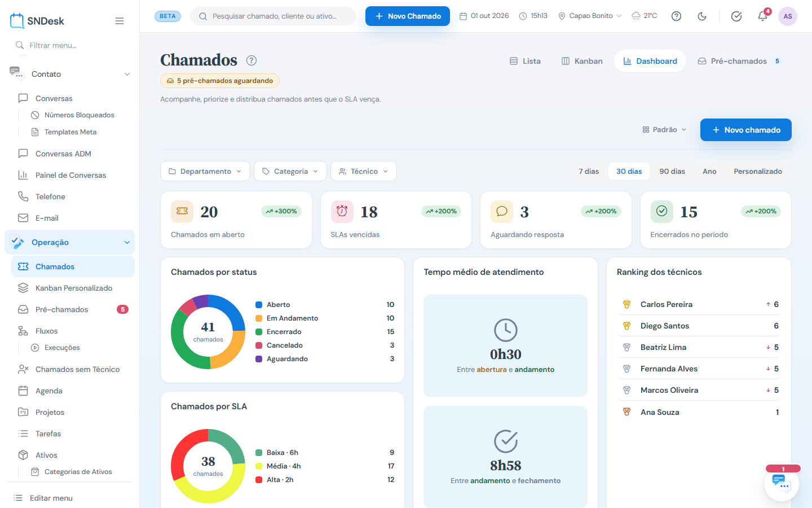This screenshot has height=508, width=812.
Task: Open Departamento filter dropdown
Action: point(205,171)
